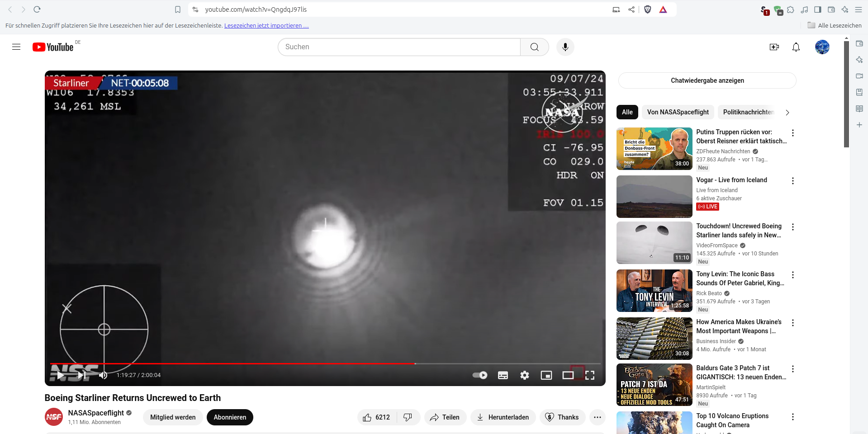
Task: Open the Vogar Iceland live thumbnail
Action: coord(655,197)
